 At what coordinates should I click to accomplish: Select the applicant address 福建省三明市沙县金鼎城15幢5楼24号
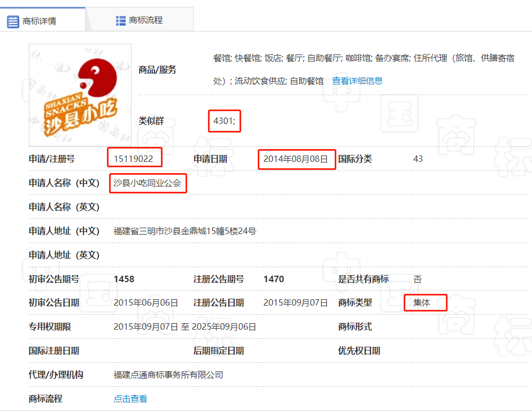(x=185, y=231)
